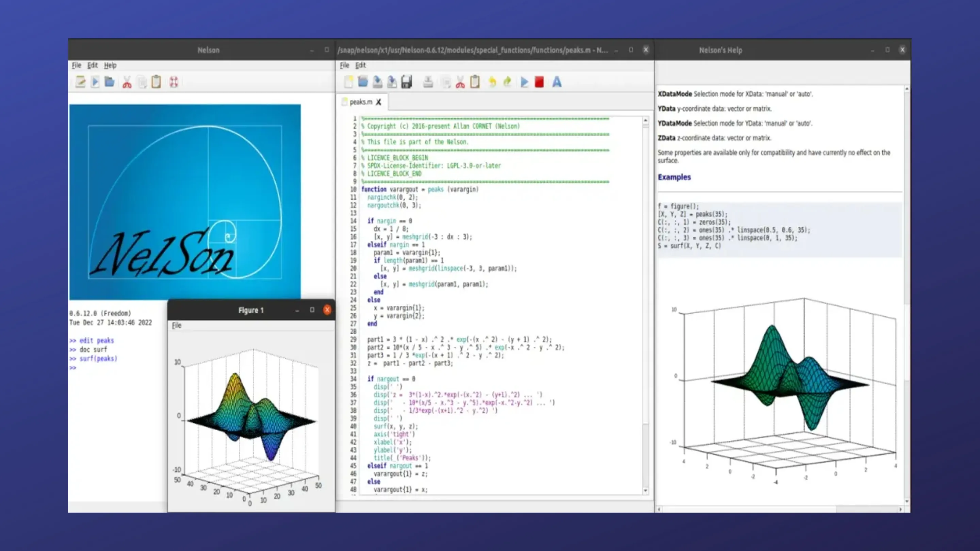Image resolution: width=980 pixels, height=551 pixels.
Task: Click the '[X, Y, Z] = peaks(35);' example line
Action: [692, 214]
